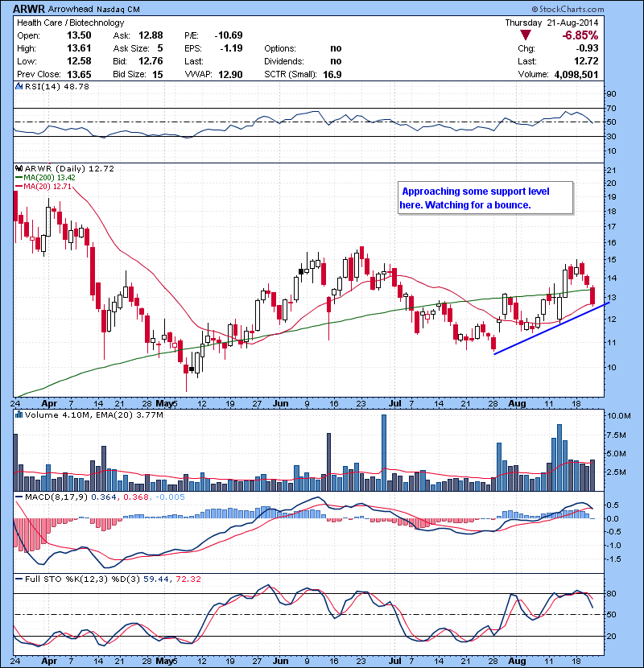Click the Ask Size value 5
Image resolution: width=644 pixels, height=668 pixels.
click(x=160, y=48)
